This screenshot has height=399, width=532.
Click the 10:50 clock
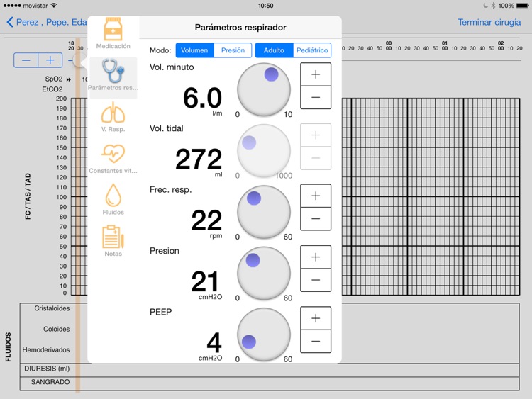pos(266,6)
